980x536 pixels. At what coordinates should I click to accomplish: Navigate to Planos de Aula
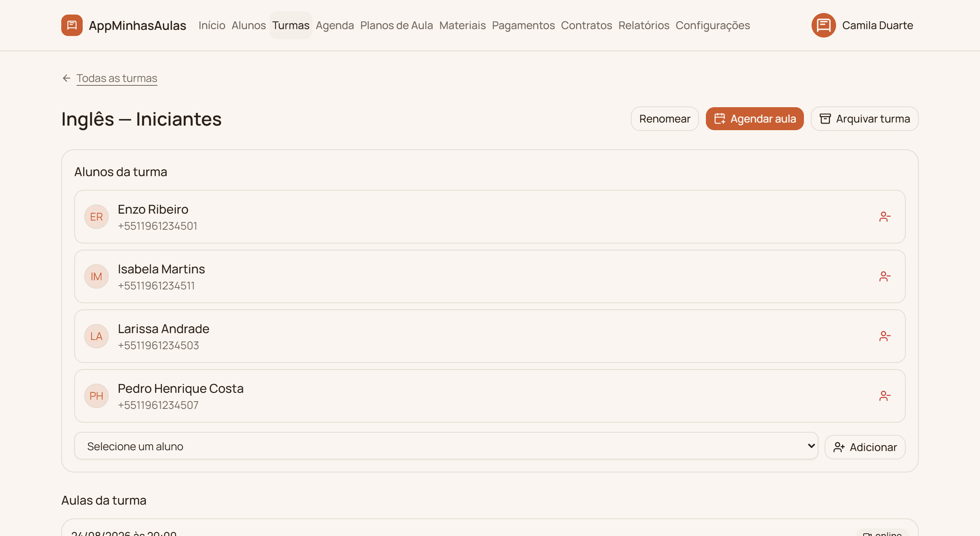pos(397,25)
